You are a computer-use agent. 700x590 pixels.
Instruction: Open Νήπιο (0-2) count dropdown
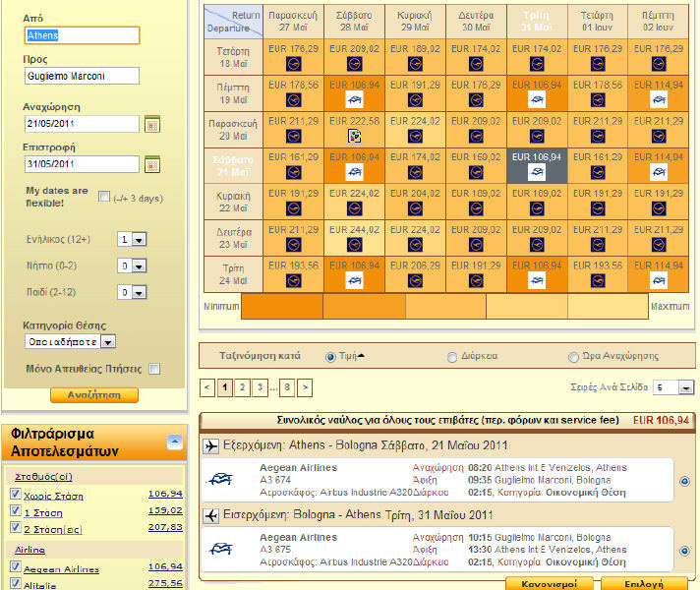point(132,265)
